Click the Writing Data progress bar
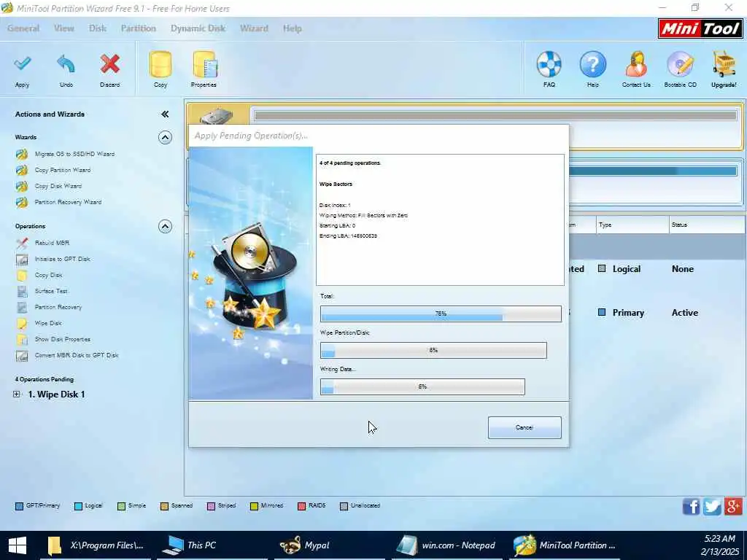This screenshot has height=560, width=747. coord(422,386)
